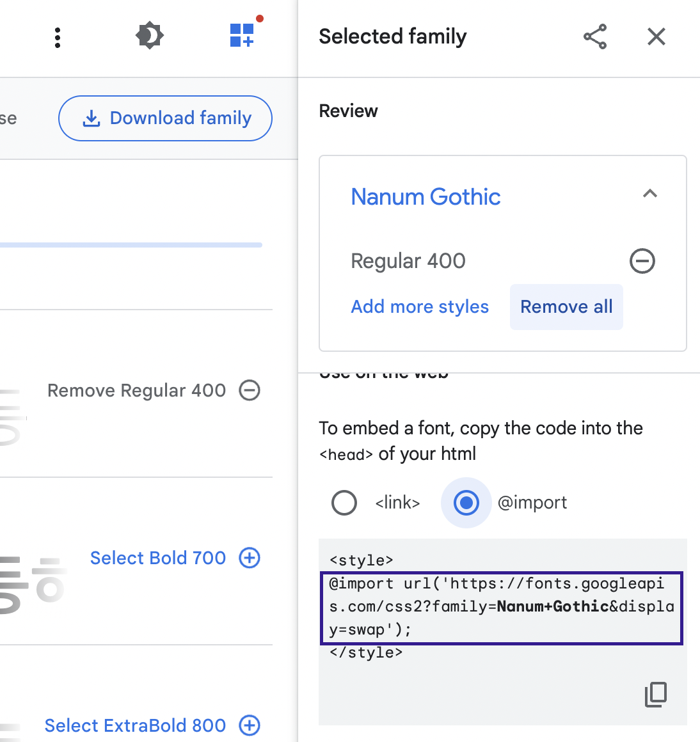Select the <link> radio button
700x742 pixels.
344,503
